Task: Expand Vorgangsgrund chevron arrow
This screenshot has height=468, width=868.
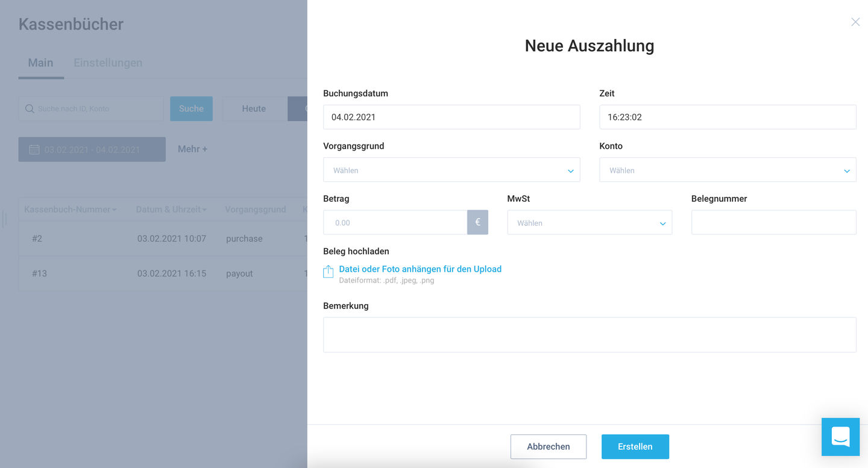Action: point(570,171)
